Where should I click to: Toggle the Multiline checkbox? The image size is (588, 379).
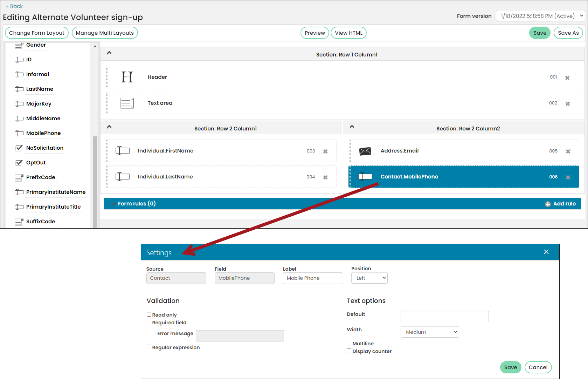349,343
